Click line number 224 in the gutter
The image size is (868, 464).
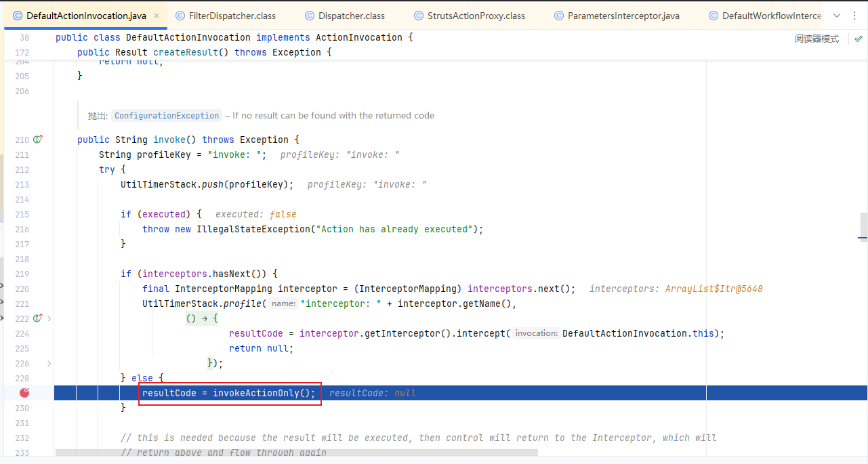pyautogui.click(x=22, y=333)
